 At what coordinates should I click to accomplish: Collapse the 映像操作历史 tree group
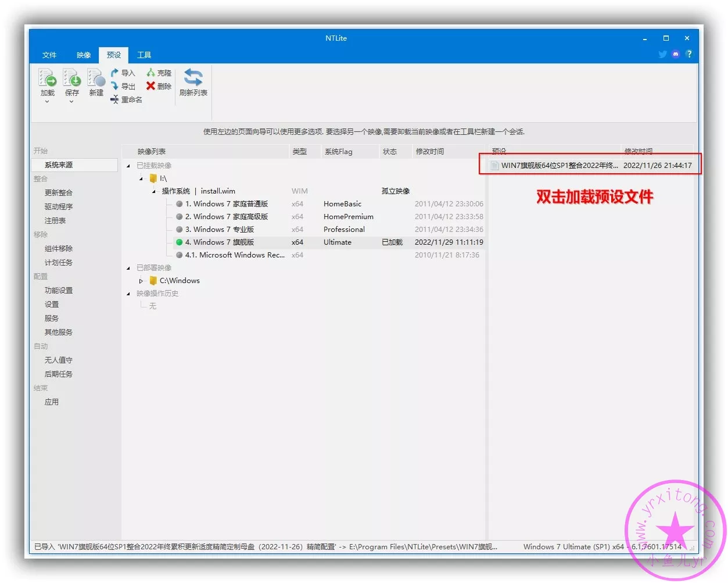tap(128, 294)
